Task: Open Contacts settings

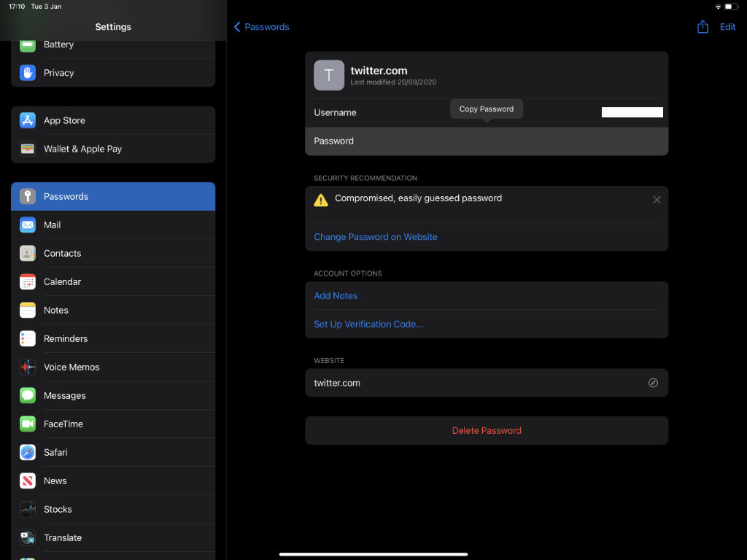Action: [x=113, y=253]
